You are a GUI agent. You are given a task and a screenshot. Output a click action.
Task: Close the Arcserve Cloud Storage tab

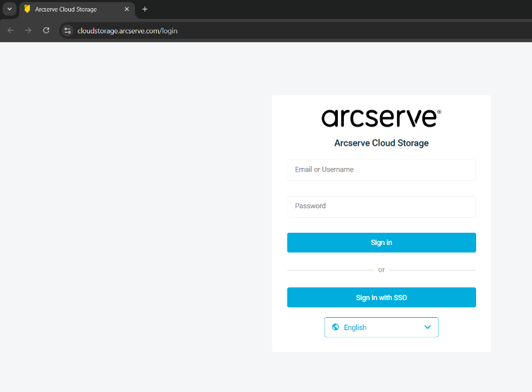127,10
